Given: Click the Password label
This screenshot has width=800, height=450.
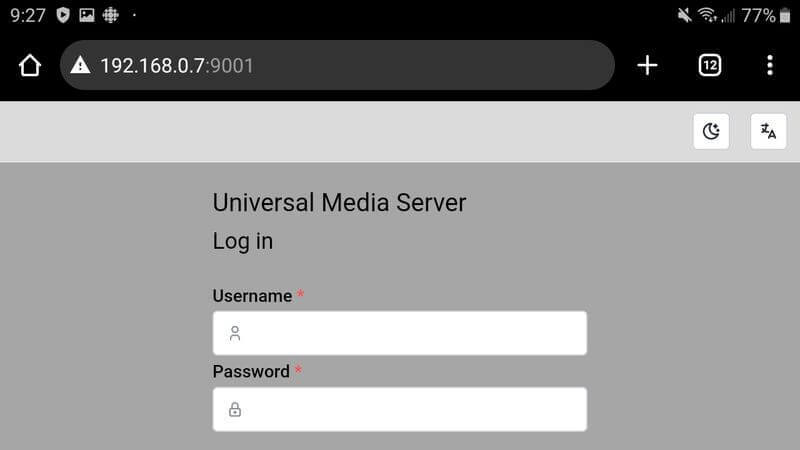Looking at the screenshot, I should (x=251, y=371).
